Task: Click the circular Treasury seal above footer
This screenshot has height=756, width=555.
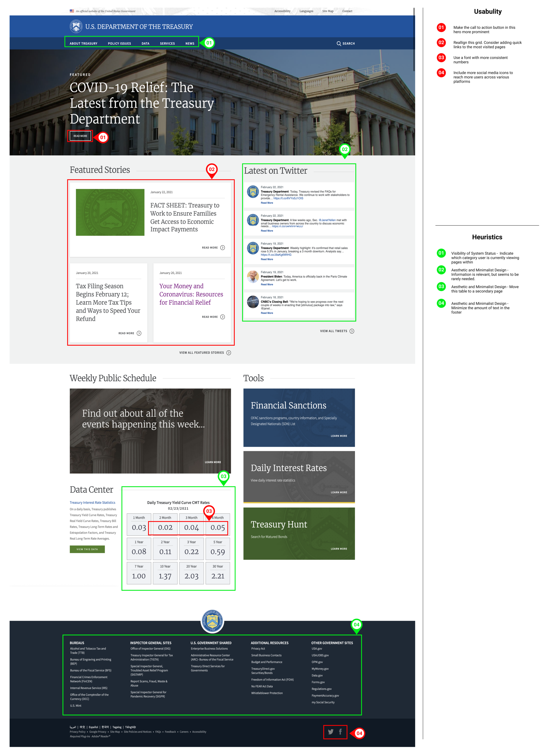Action: click(x=212, y=621)
